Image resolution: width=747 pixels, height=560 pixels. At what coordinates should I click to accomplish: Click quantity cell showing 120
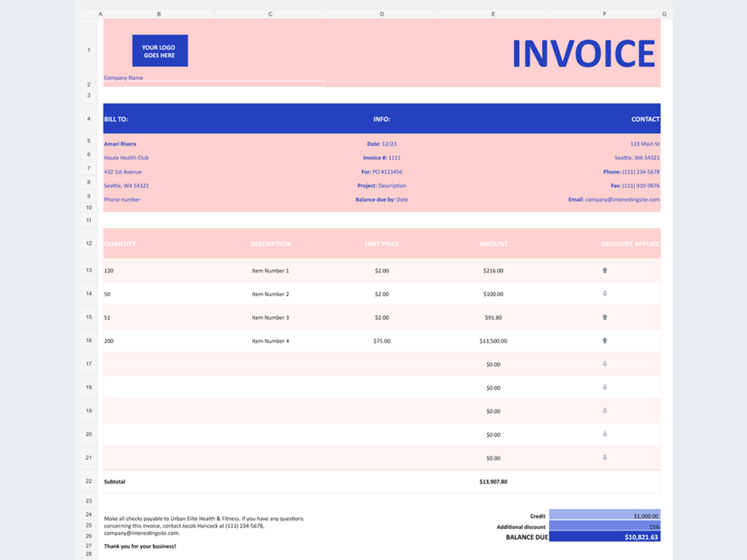coord(109,271)
